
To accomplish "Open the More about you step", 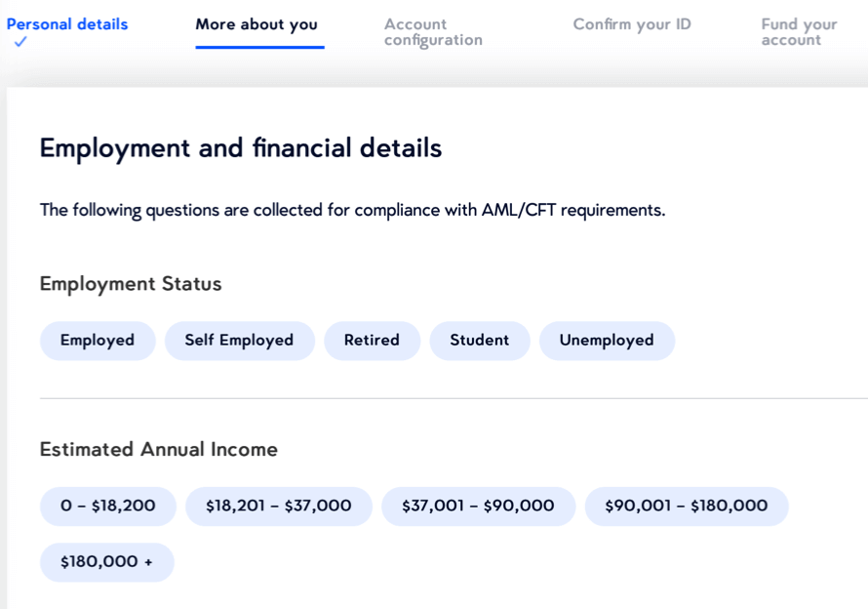I will coord(256,25).
